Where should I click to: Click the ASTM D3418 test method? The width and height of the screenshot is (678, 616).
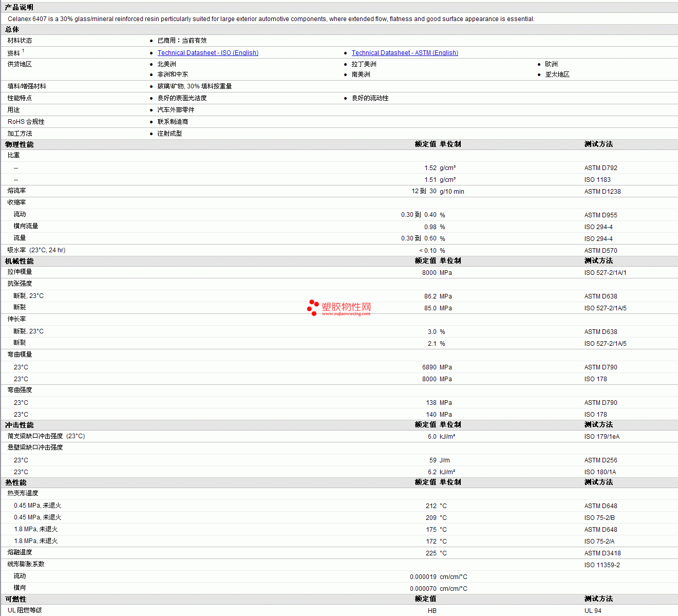point(602,553)
